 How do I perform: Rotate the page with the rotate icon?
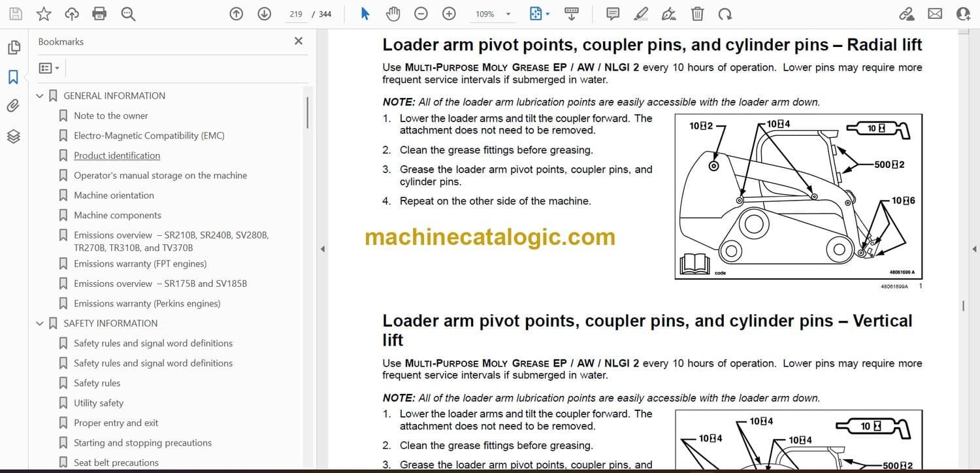tap(725, 14)
